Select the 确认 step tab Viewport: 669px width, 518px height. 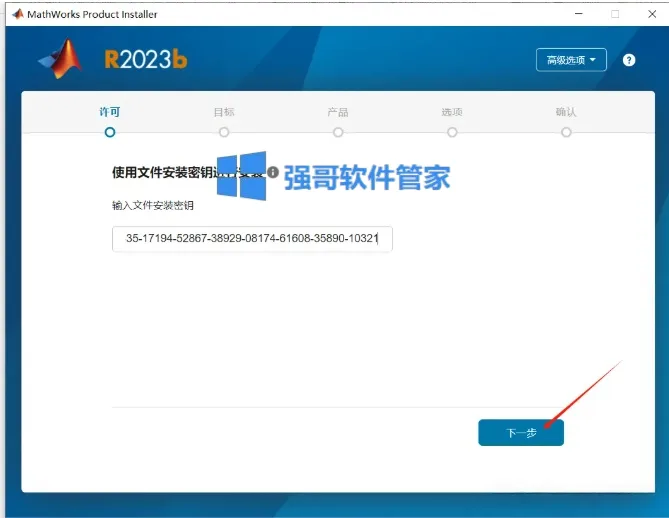(x=566, y=112)
